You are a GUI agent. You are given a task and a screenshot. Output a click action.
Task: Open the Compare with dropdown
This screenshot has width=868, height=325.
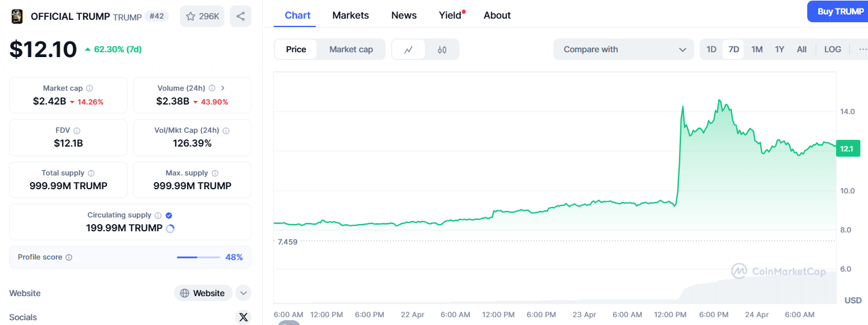coord(624,49)
